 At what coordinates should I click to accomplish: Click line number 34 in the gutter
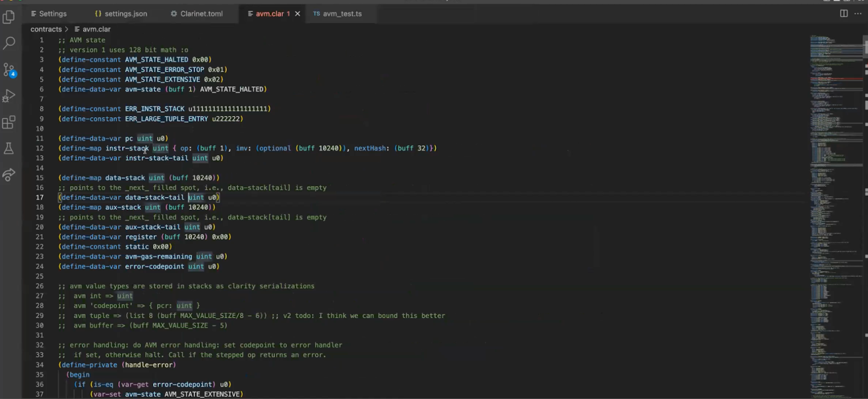pyautogui.click(x=40, y=365)
